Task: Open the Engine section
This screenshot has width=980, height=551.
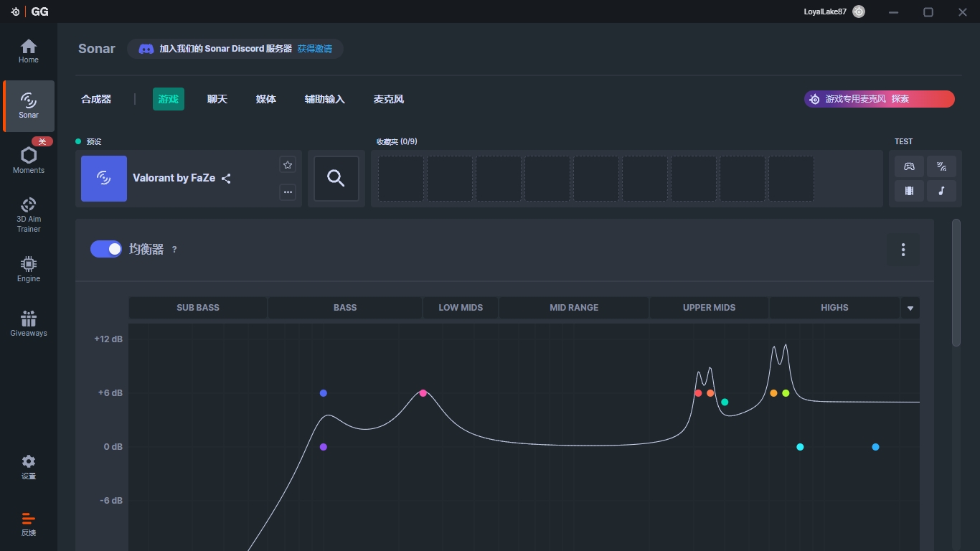Action: point(29,269)
